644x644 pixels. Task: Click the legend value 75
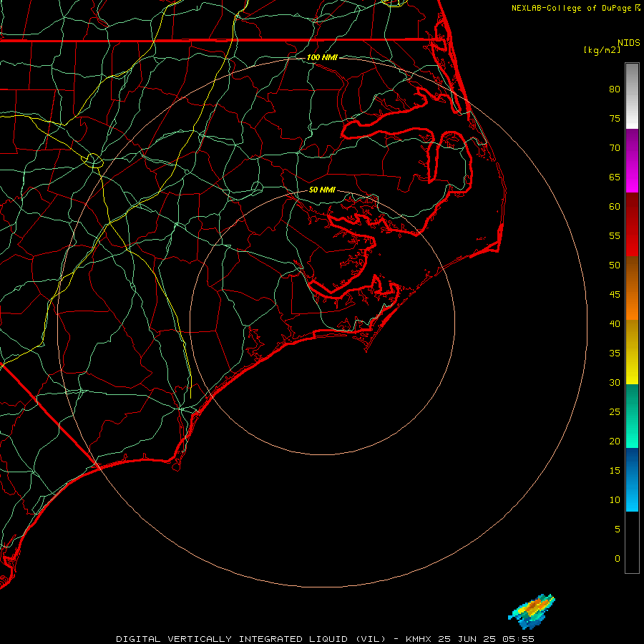[615, 119]
